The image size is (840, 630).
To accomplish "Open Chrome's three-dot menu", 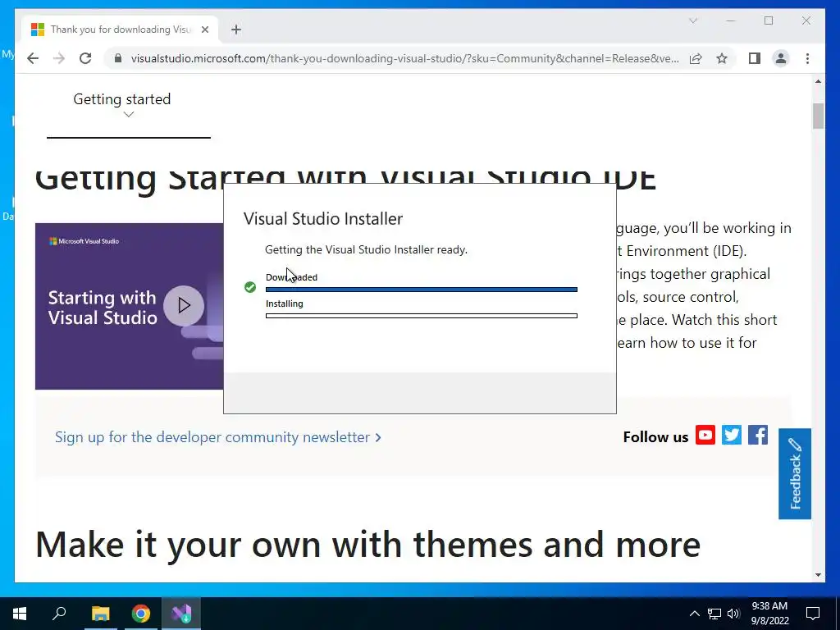I will (807, 58).
